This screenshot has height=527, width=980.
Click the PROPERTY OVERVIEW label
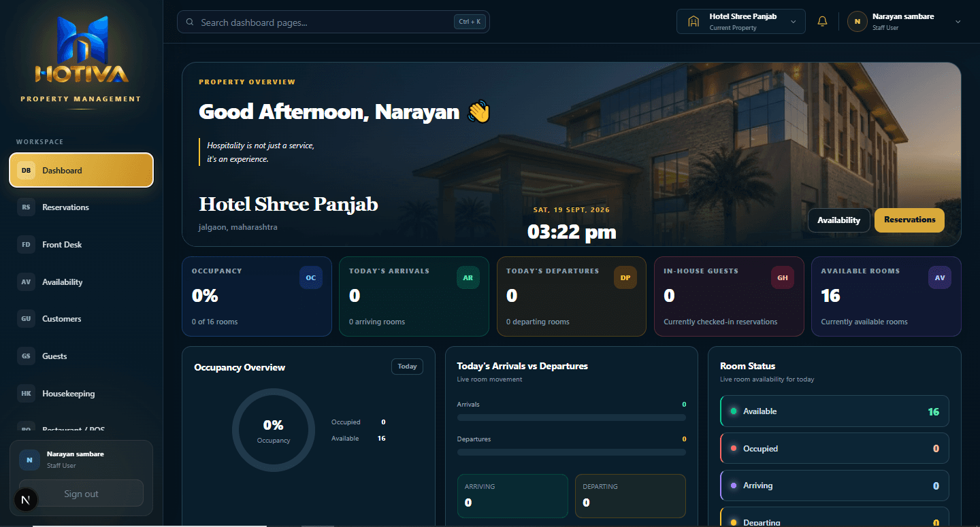pyautogui.click(x=247, y=82)
